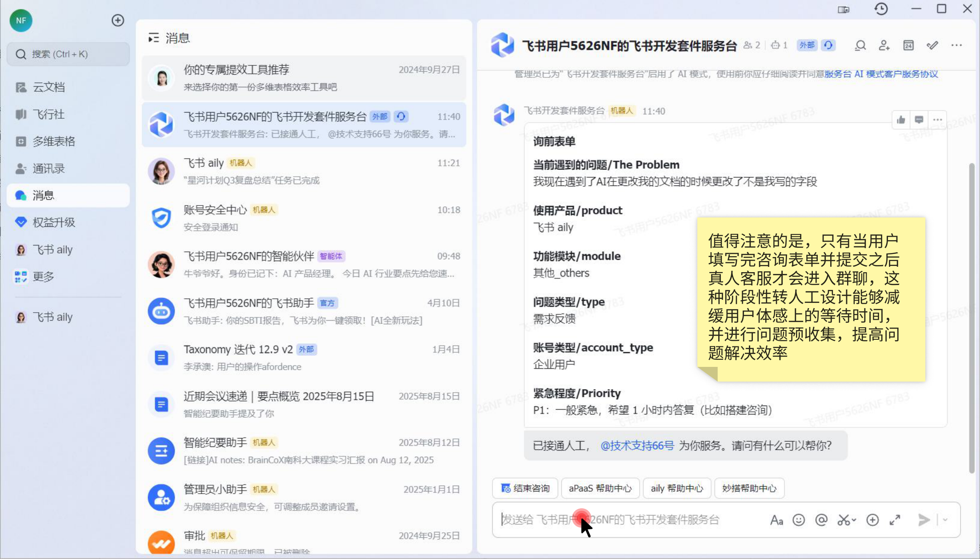Open pinned 飞书 aily at sidebar bottom
Screen dimensions: 980x559
68,317
